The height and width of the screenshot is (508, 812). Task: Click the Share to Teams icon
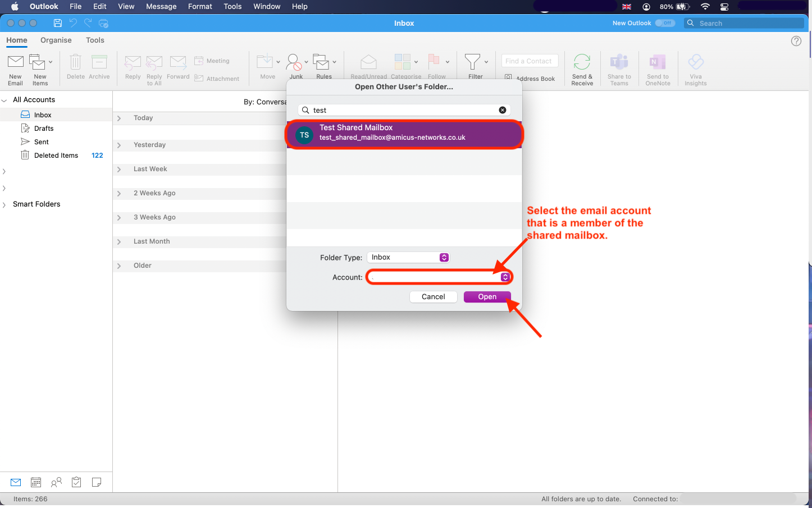[x=619, y=62]
